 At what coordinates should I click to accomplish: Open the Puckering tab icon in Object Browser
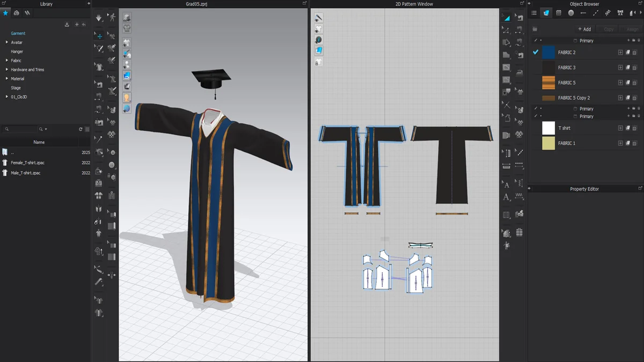pos(608,13)
